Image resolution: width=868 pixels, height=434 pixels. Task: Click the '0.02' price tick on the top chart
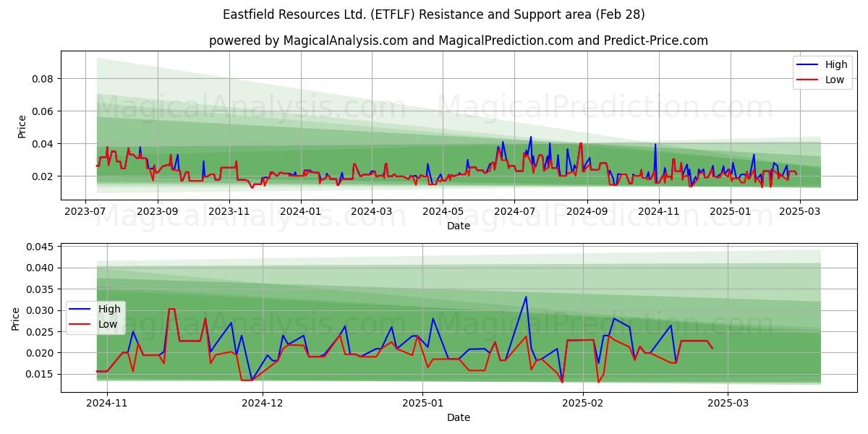pos(44,176)
